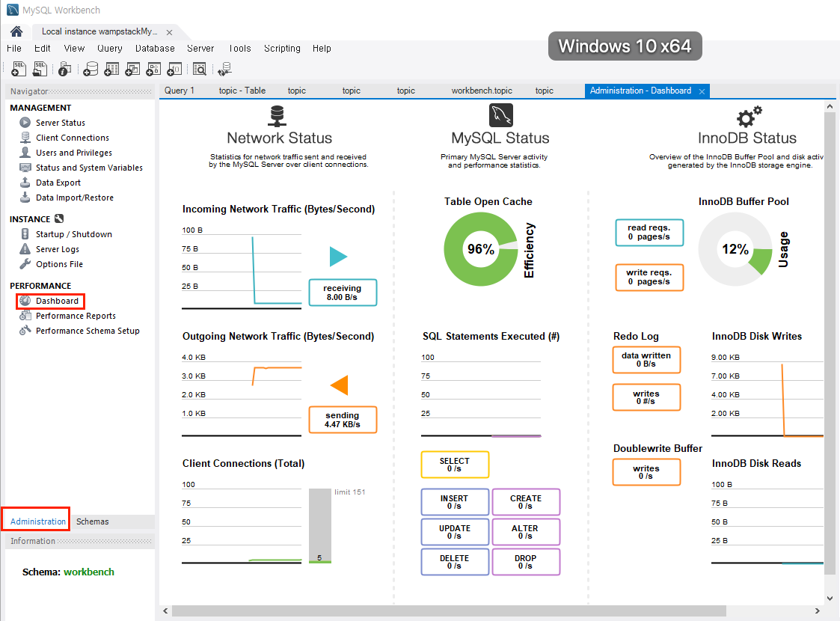The image size is (840, 621).
Task: Open the Server menu
Action: [x=200, y=48]
